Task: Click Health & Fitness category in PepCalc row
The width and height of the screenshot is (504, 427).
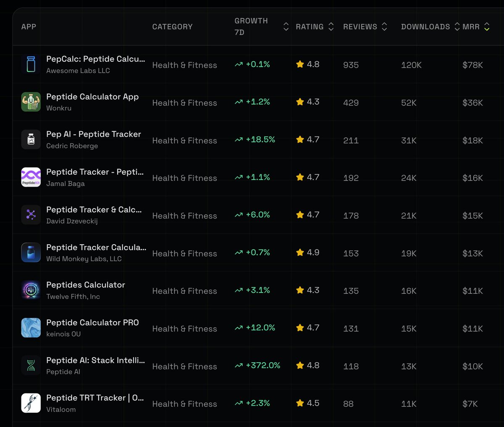Action: 184,65
